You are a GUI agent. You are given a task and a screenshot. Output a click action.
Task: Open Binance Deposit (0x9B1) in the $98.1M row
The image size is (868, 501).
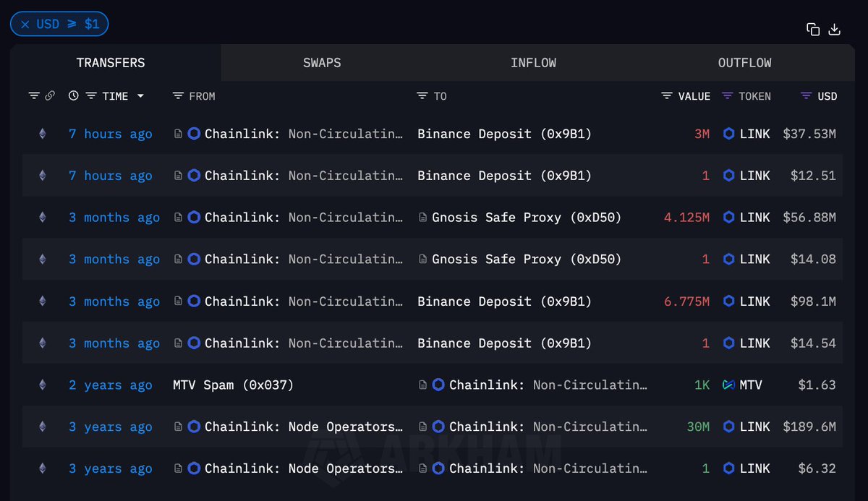click(504, 301)
